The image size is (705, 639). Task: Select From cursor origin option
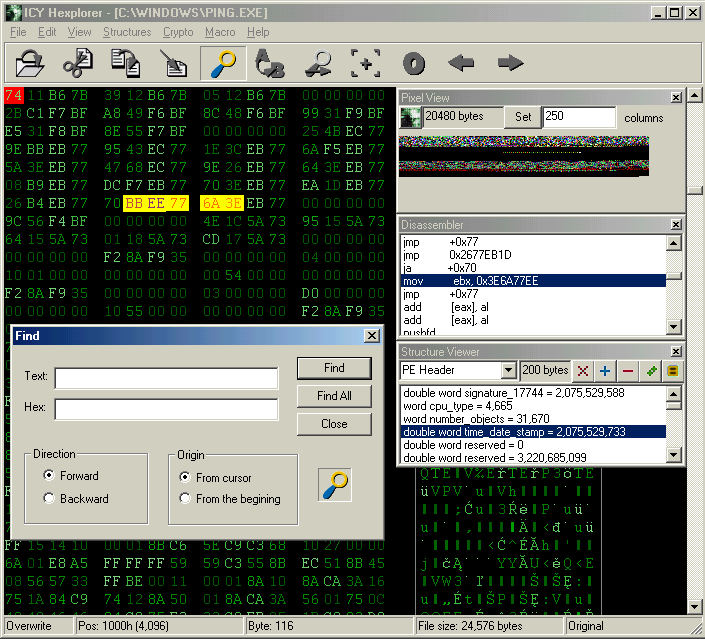(x=185, y=477)
